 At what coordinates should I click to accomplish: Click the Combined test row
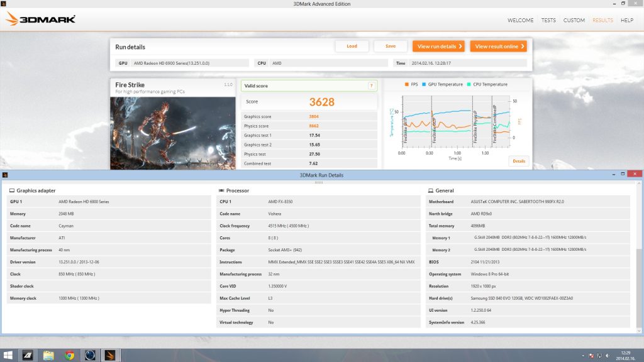click(x=309, y=163)
